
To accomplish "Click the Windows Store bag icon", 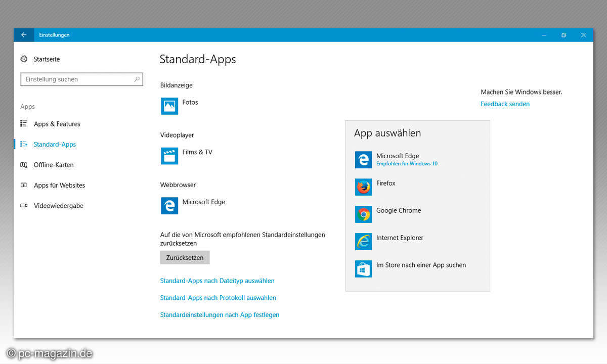I will coord(363,269).
